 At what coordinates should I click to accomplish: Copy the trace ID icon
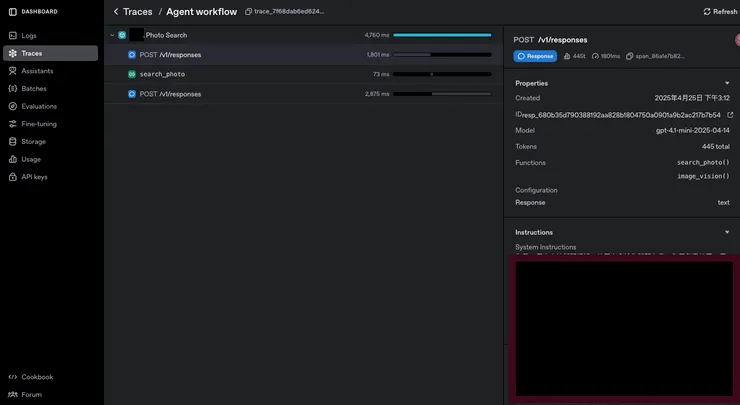[x=248, y=12]
